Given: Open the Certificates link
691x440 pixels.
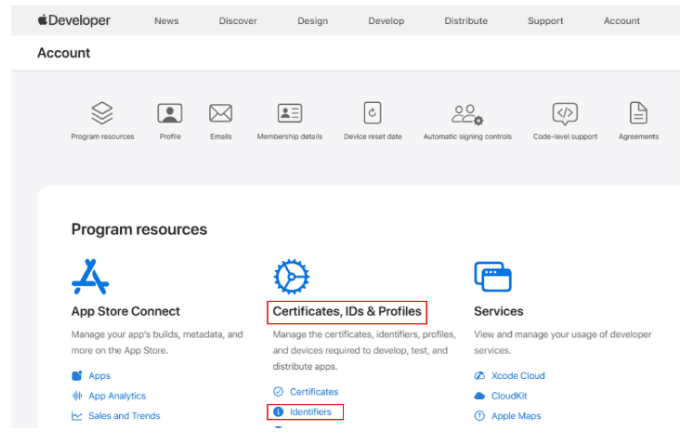Looking at the screenshot, I should 314,392.
